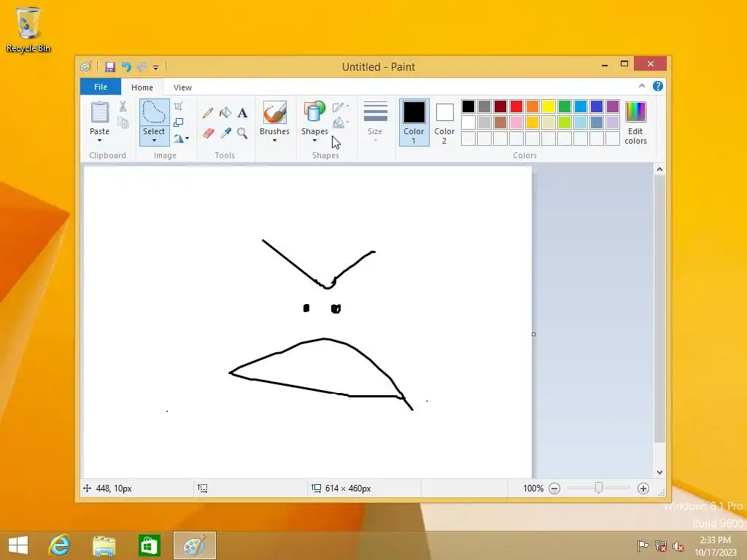
Task: Click the Paste clipboard icon
Action: [99, 112]
